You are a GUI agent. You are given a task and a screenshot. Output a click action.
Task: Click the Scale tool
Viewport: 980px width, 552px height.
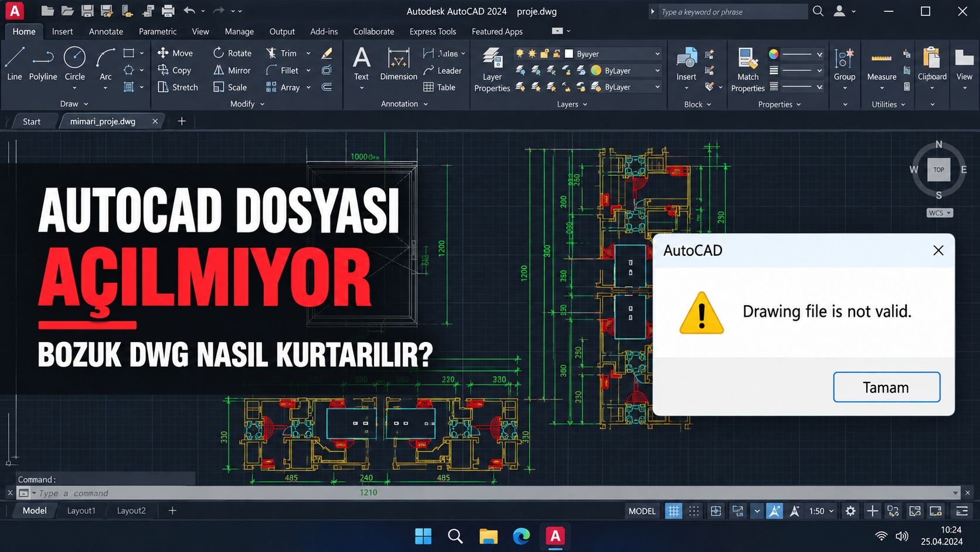(230, 87)
